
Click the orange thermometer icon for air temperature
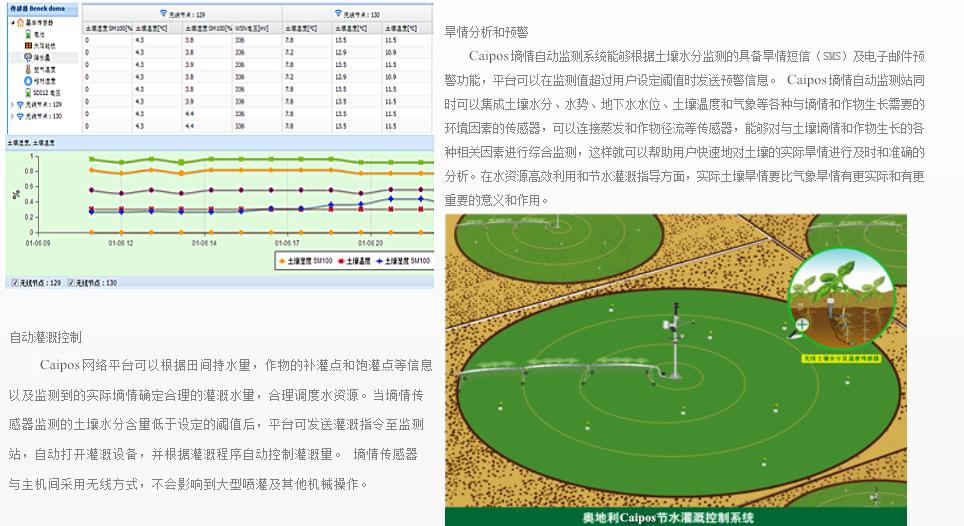[x=28, y=69]
